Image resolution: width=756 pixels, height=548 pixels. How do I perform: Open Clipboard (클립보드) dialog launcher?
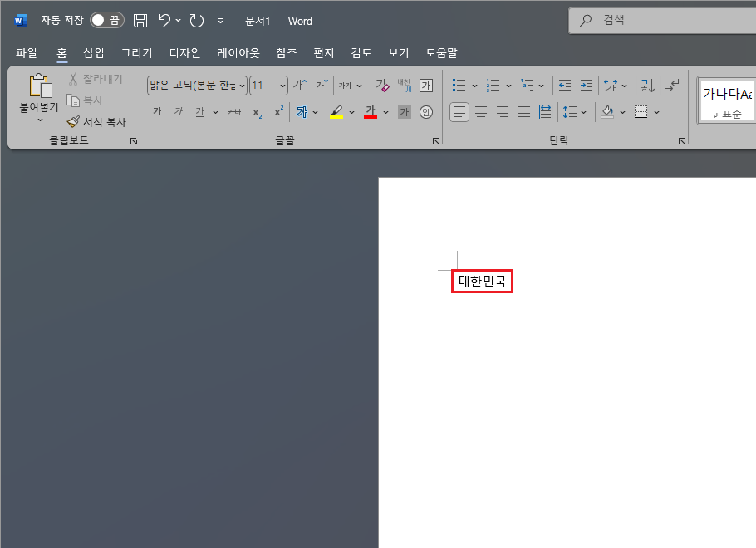click(134, 141)
